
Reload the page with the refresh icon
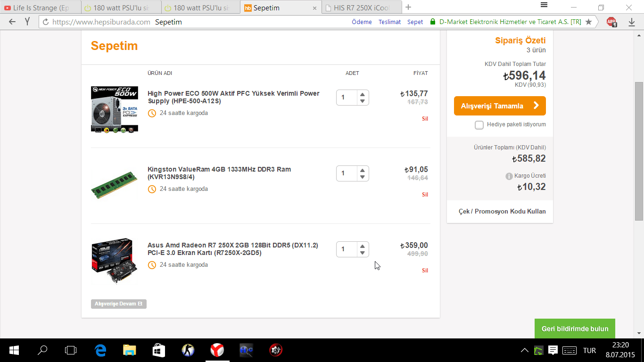point(46,22)
